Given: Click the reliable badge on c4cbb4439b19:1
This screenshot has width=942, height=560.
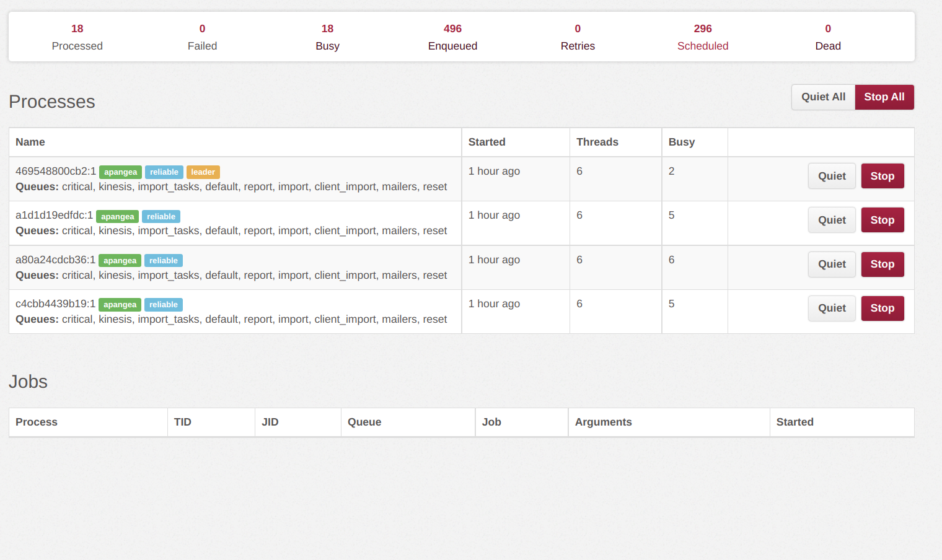Looking at the screenshot, I should click(164, 304).
